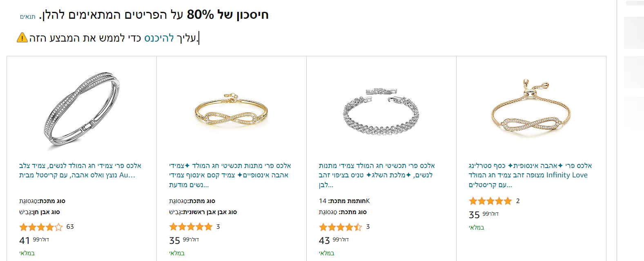The width and height of the screenshot is (644, 261).
Task: View the silver crystal tennis bracelet image
Action: click(x=381, y=111)
